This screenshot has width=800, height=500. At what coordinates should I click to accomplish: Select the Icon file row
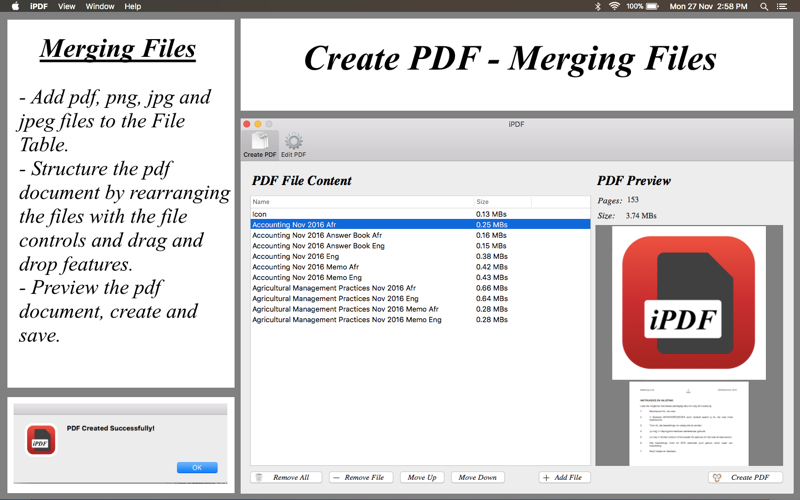[420, 214]
